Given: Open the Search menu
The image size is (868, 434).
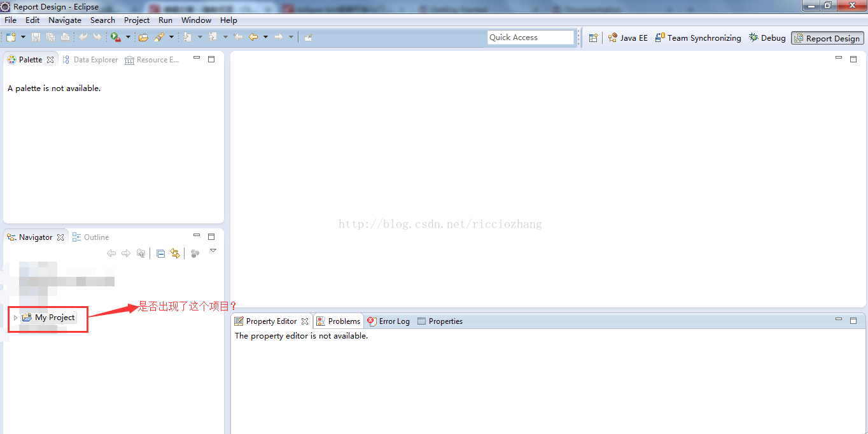Looking at the screenshot, I should [102, 20].
